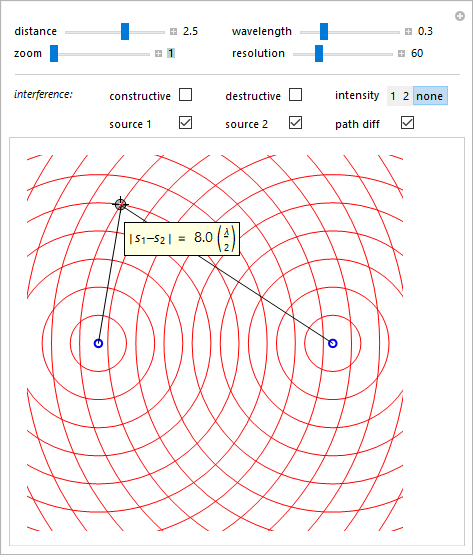This screenshot has width=473, height=555.
Task: Uncheck the source 1 checkbox
Action: [x=186, y=123]
